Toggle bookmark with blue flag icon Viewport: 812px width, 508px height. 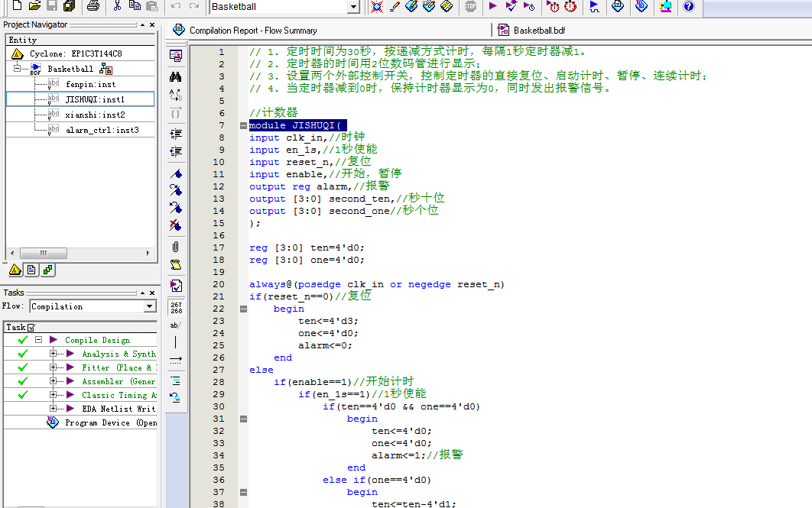point(176,173)
